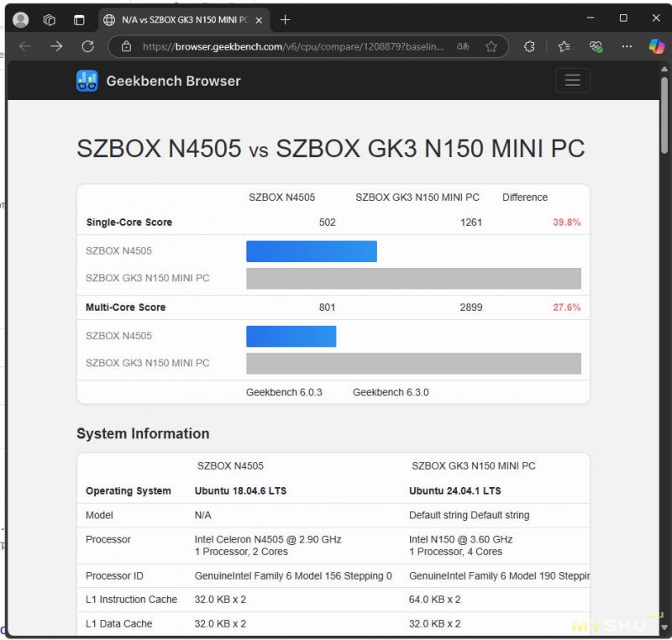The image size is (672, 640).
Task: Toggle the tab actions menu icon
Action: 79,19
